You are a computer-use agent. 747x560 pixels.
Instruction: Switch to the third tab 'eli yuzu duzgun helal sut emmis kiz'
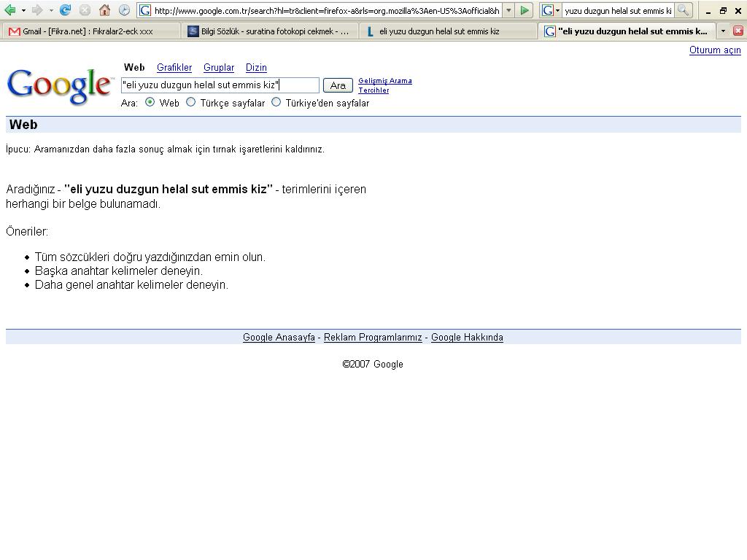(447, 31)
